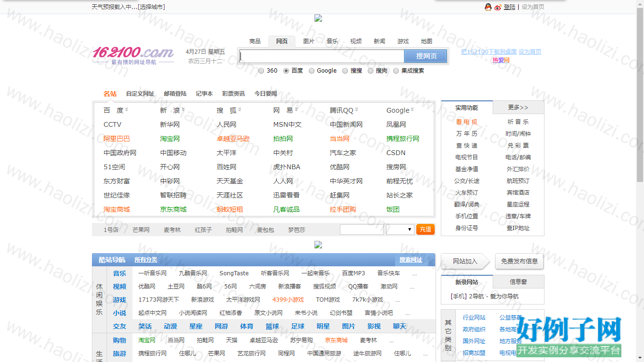Expand the chevron beside the Google site link
Screen dimensions: 644x362
tap(412, 110)
